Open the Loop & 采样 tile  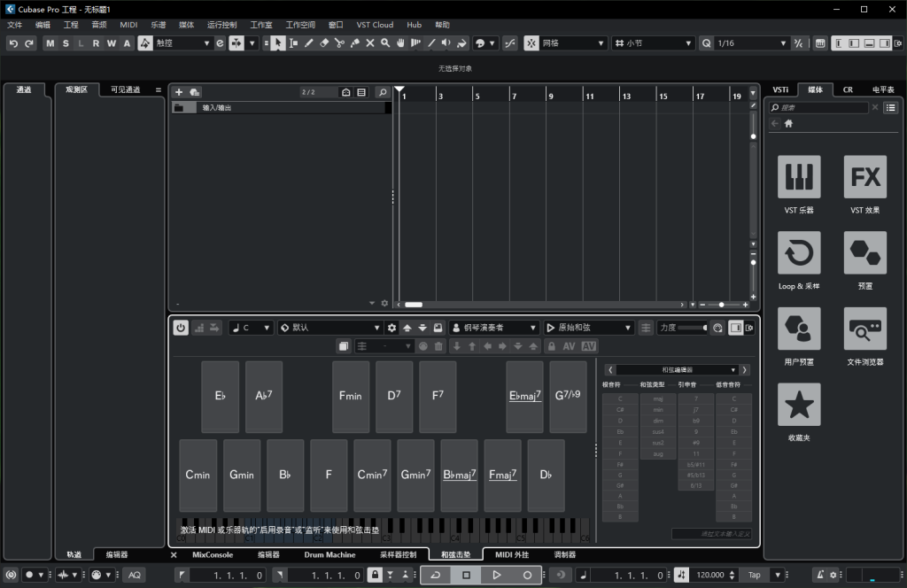pos(799,252)
